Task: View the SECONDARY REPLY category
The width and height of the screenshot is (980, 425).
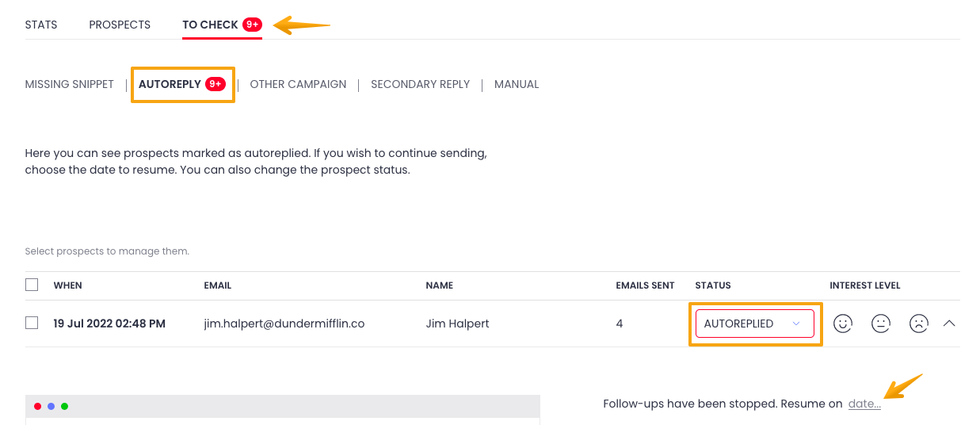Action: click(420, 84)
